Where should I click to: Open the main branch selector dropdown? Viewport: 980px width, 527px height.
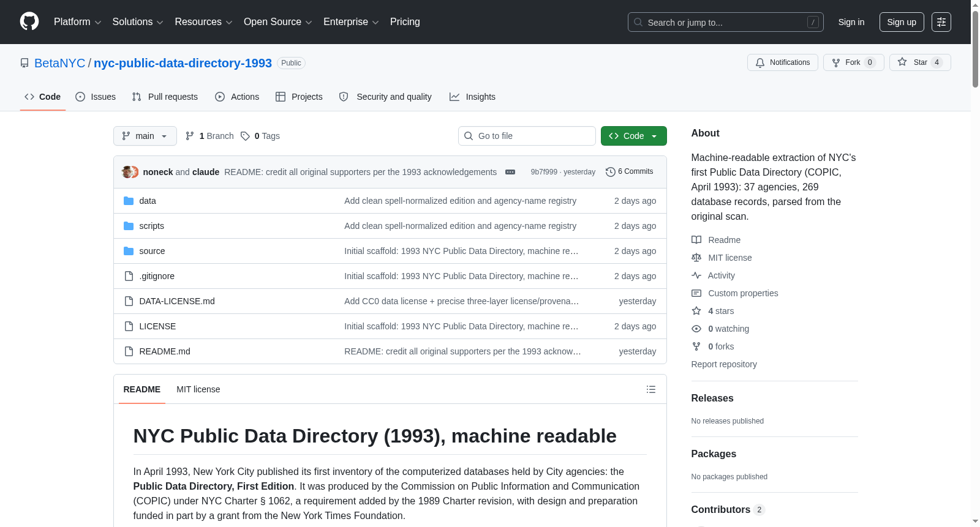(145, 136)
